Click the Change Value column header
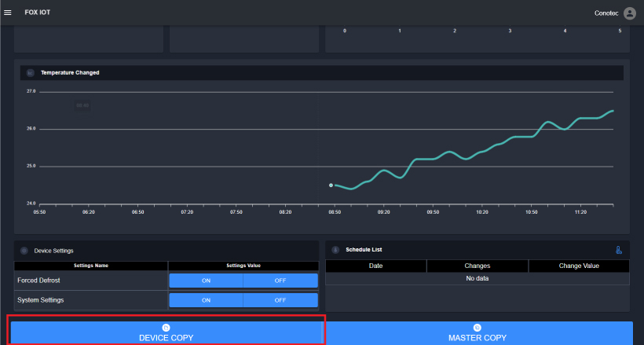Screen dimensions: 644x345 (x=579, y=266)
